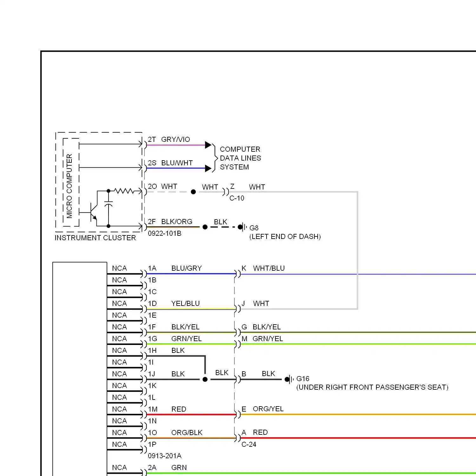Image resolution: width=476 pixels, height=476 pixels.
Task: Select the 1F pin label
Action: (x=152, y=327)
